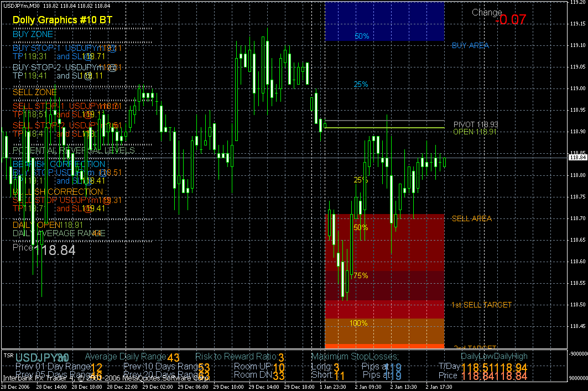Select the DAILY AVERAGE RANGE text
The width and height of the screenshot is (588, 391).
[x=59, y=233]
